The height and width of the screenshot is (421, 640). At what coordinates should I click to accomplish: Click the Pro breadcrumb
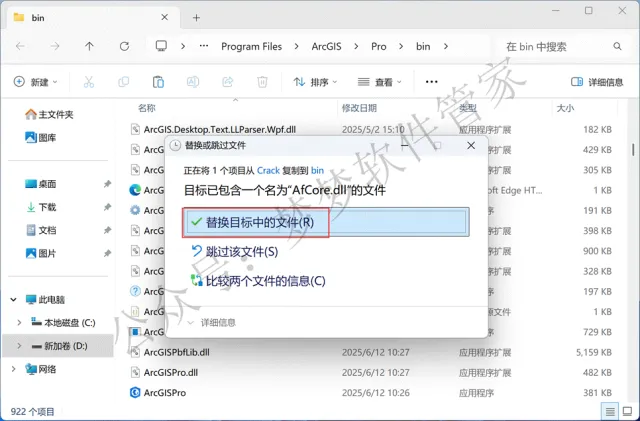pos(378,47)
